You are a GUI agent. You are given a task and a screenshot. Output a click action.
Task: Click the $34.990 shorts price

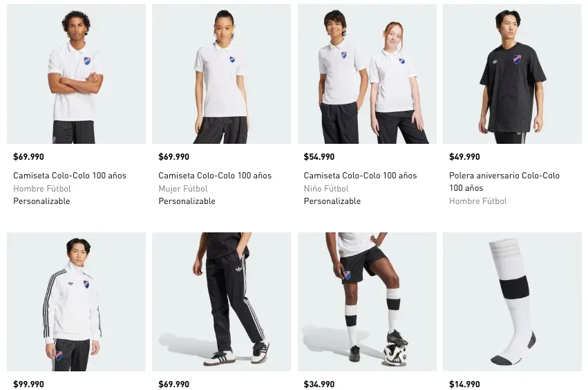pos(319,384)
